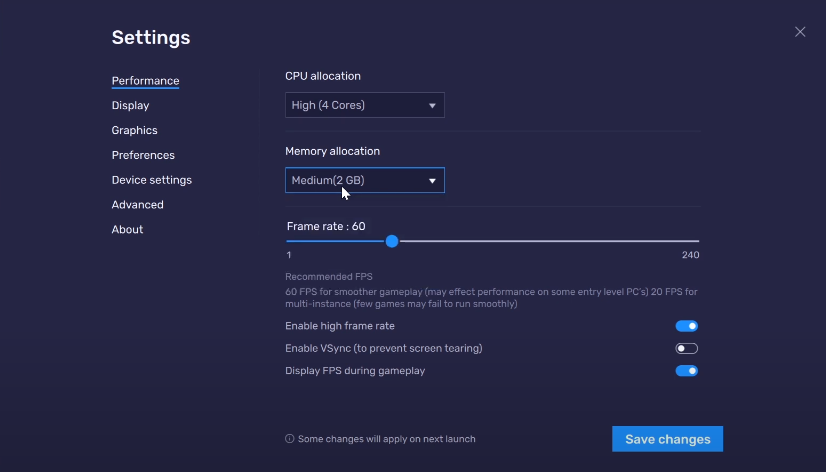Image resolution: width=826 pixels, height=472 pixels.
Task: Disable the high frame rate toggle
Action: click(x=686, y=326)
